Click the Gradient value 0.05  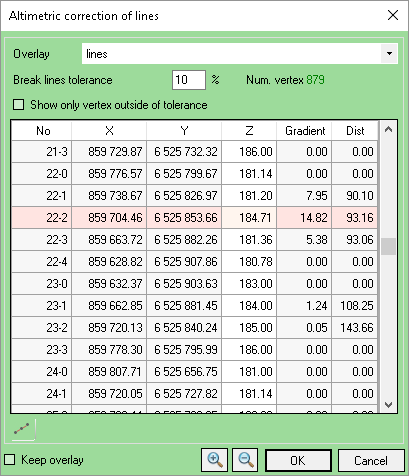point(304,328)
